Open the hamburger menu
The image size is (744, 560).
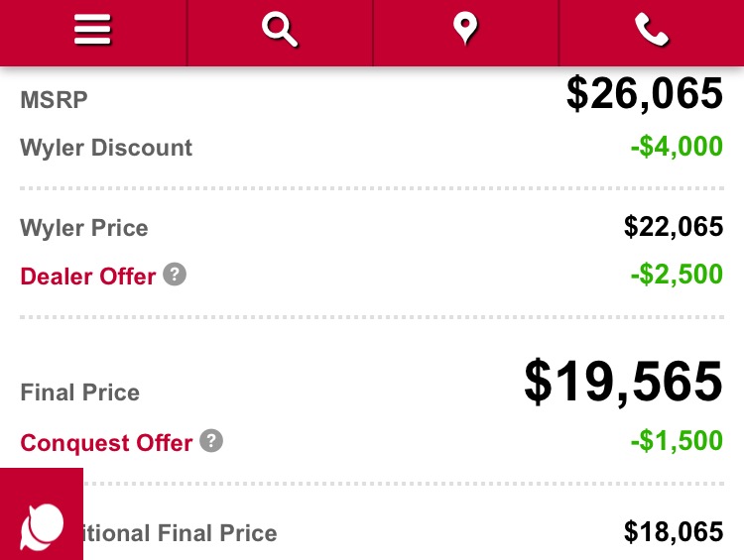pyautogui.click(x=92, y=30)
